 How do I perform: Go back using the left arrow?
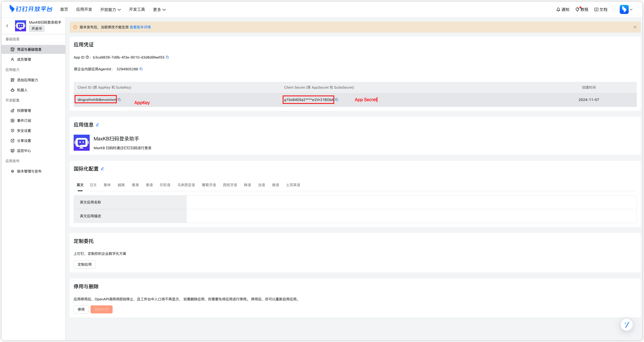point(7,26)
